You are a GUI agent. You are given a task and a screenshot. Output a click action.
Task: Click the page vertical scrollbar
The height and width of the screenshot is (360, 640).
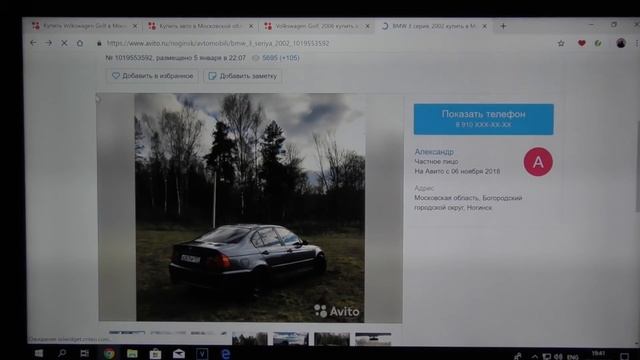(637, 167)
